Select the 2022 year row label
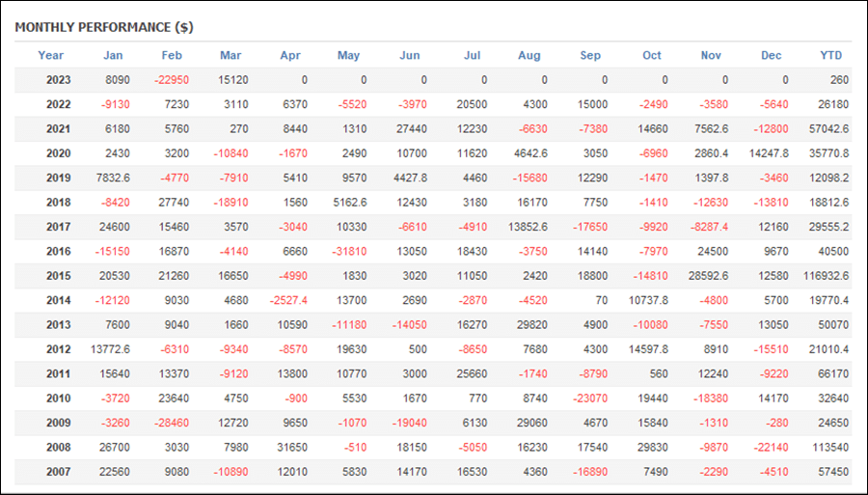The width and height of the screenshot is (868, 495). pyautogui.click(x=58, y=104)
